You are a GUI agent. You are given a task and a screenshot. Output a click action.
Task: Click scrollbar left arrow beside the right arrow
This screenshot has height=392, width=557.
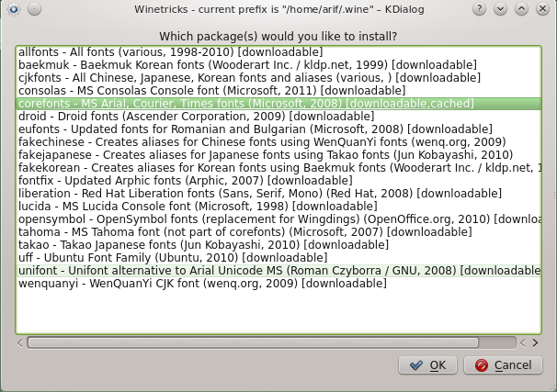[523, 343]
